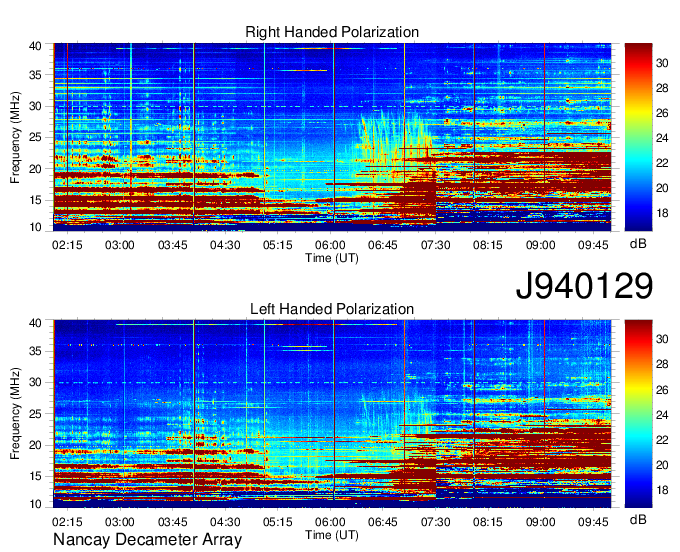Screen dimensions: 680x552
Task: Click the 40 MHz tick of Right Handed plot
Action: pos(35,46)
